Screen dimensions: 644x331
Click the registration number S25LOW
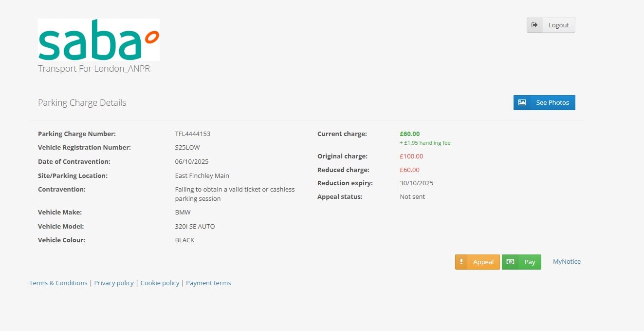click(187, 148)
